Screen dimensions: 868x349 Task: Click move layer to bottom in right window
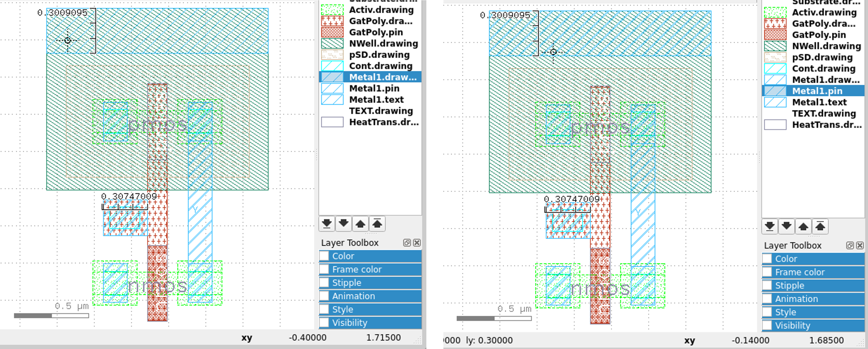(x=769, y=226)
